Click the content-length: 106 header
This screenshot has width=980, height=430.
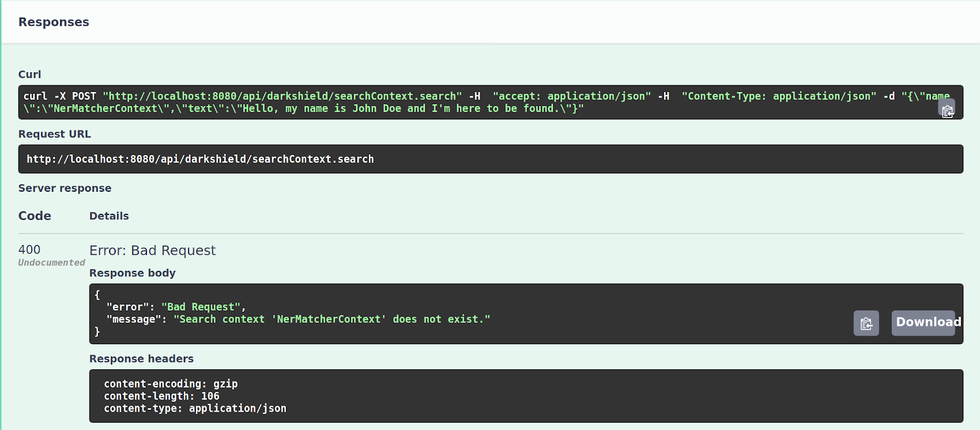point(162,396)
